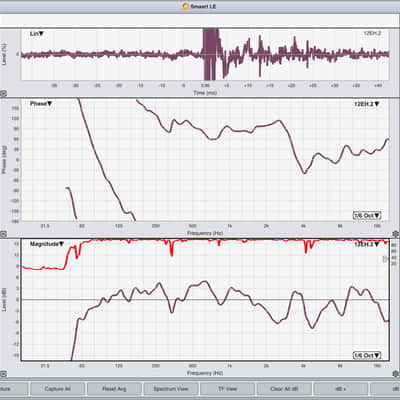Click the gear icon beside the Phase plot
The image size is (400, 400).
(396, 233)
